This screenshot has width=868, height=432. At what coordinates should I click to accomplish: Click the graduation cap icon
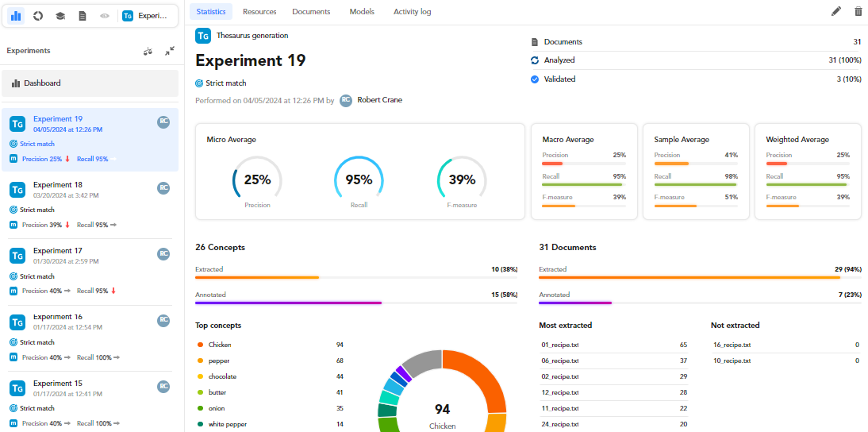point(60,16)
